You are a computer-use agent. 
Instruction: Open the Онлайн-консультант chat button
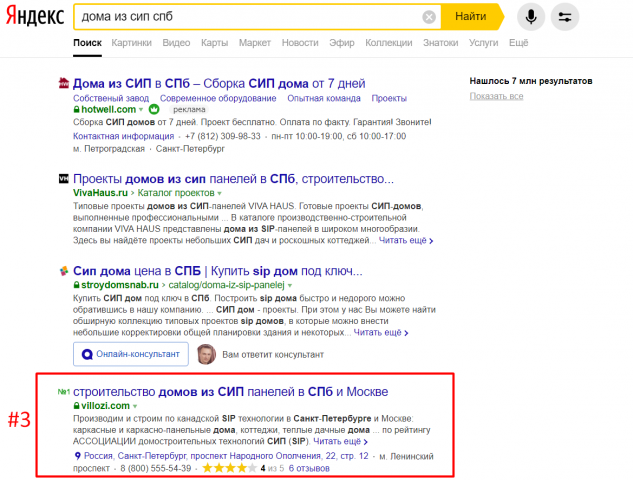point(131,354)
